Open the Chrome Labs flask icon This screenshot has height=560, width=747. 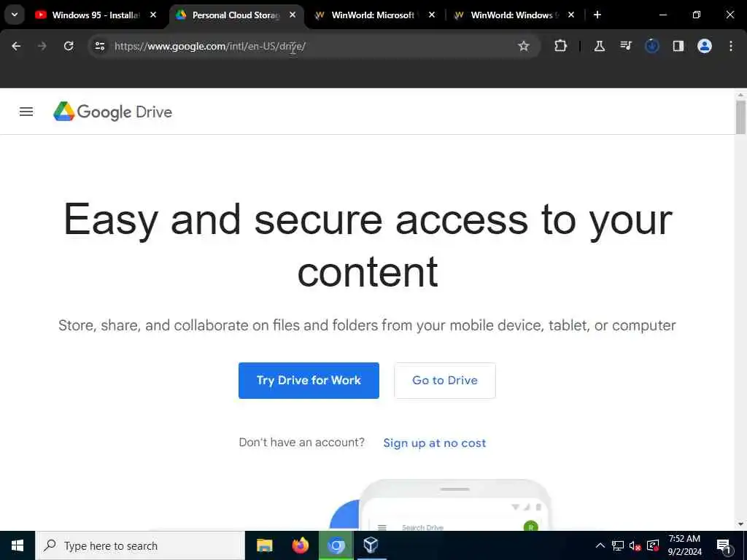click(600, 46)
